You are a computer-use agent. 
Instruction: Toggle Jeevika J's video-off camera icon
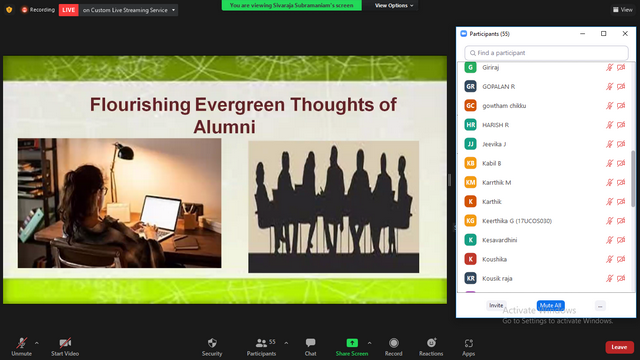(x=621, y=144)
